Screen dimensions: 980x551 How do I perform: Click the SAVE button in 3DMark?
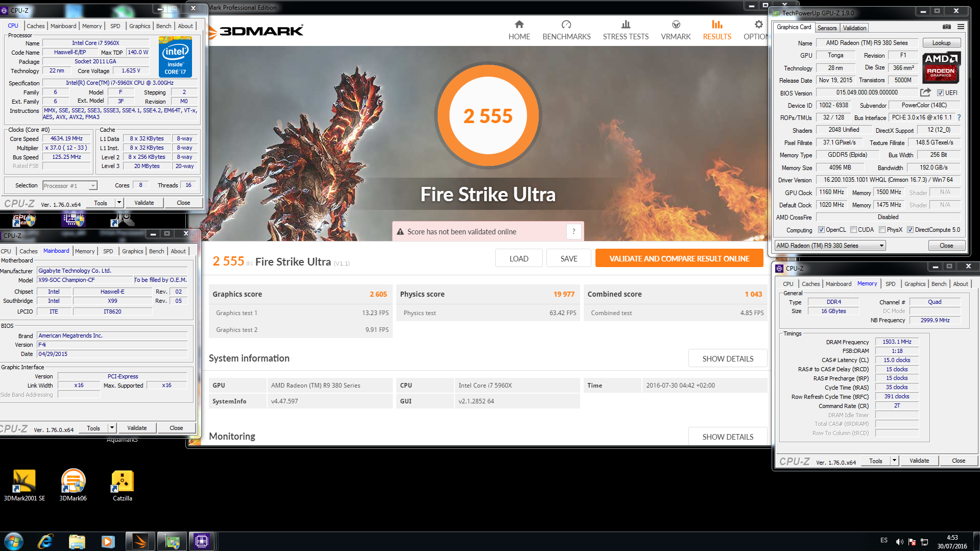pos(569,258)
